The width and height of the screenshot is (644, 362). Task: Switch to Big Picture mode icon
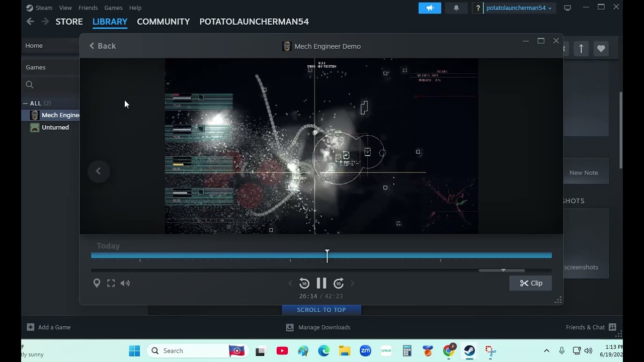pos(568,8)
